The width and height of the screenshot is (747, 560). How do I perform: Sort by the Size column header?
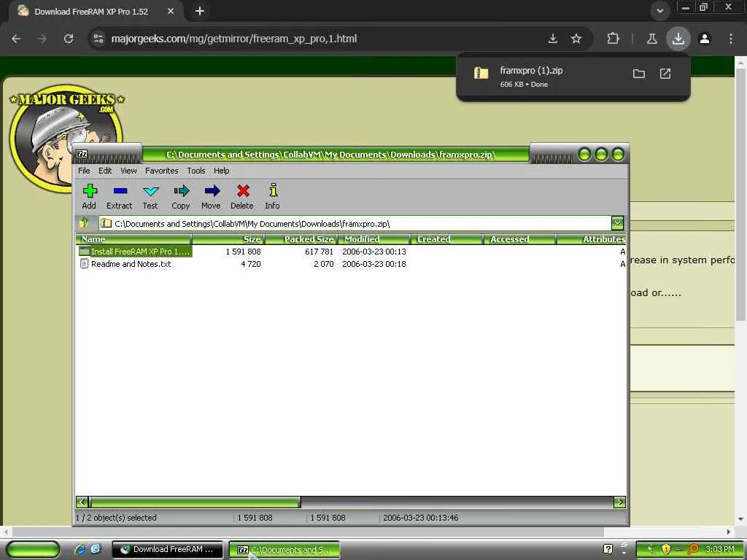coord(228,239)
